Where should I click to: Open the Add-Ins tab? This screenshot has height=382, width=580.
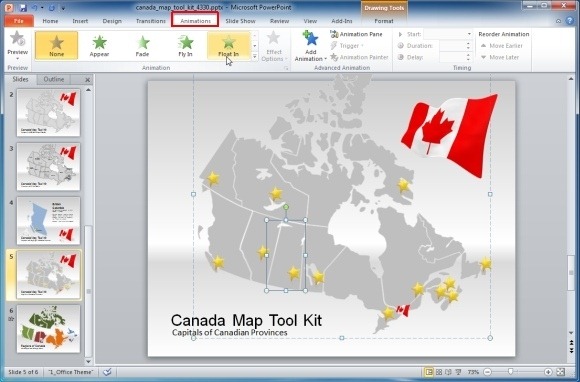[342, 21]
